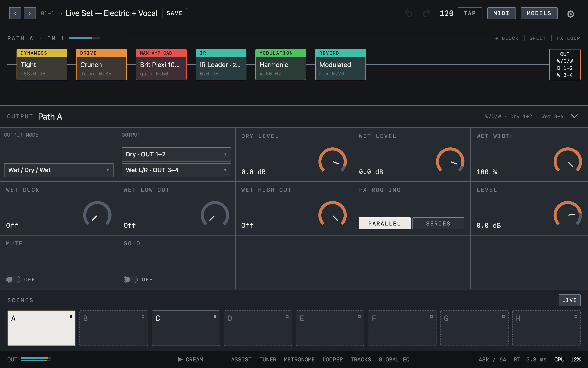Select Parallel FX routing

pyautogui.click(x=385, y=223)
